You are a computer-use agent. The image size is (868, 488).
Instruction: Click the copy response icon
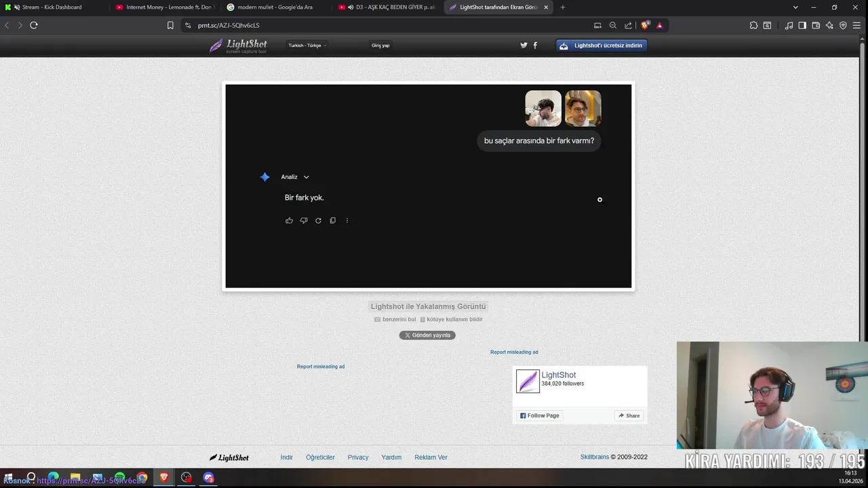click(x=332, y=220)
